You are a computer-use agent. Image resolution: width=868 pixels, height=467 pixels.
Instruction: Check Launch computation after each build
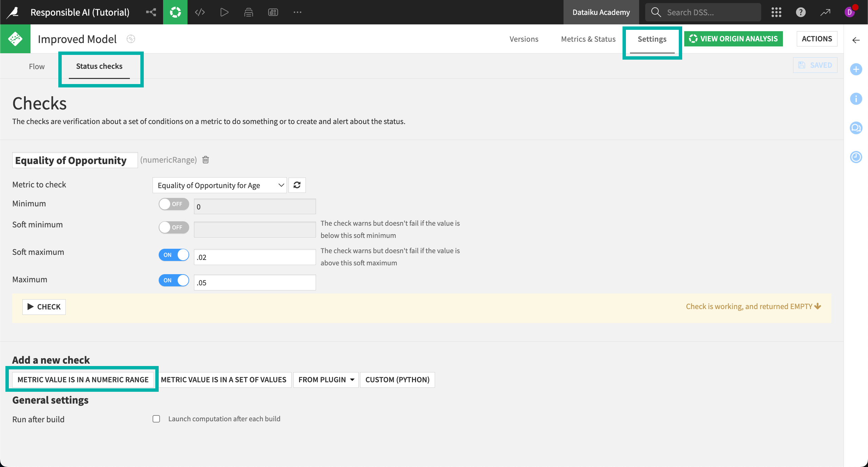point(156,419)
